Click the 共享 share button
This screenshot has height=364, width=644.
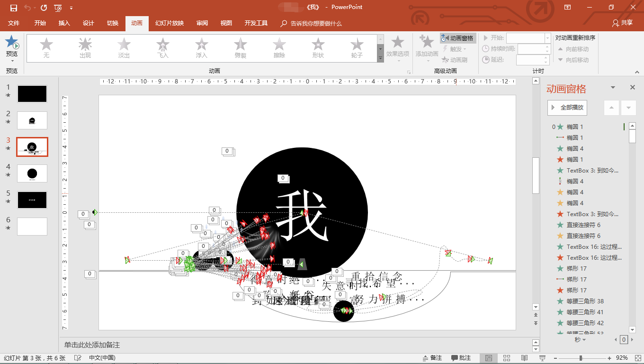coord(622,23)
